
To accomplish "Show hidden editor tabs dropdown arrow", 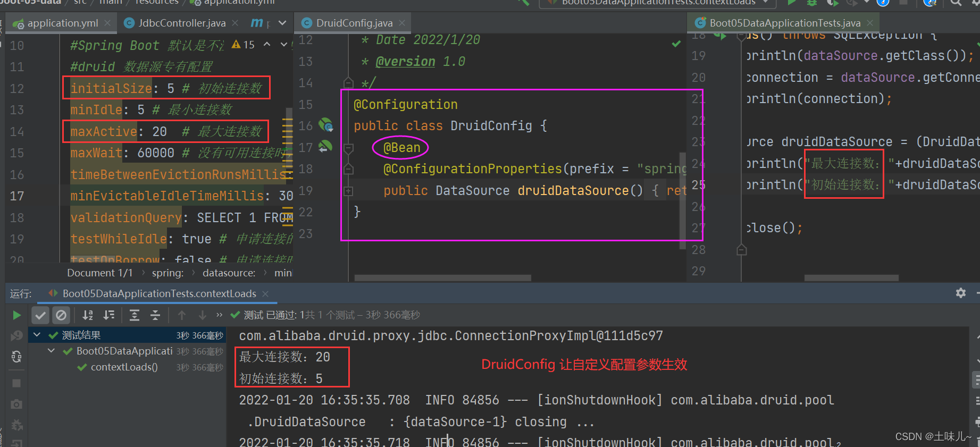I will coord(282,23).
